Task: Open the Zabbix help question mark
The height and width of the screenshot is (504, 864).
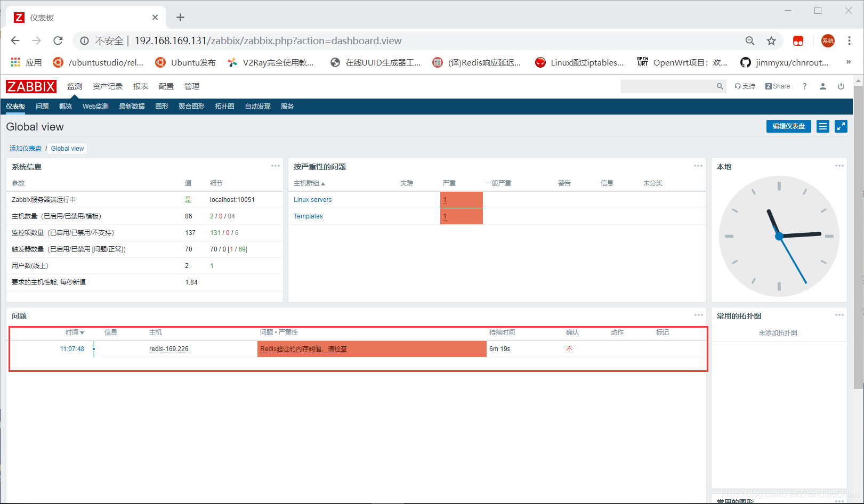Action: [805, 86]
